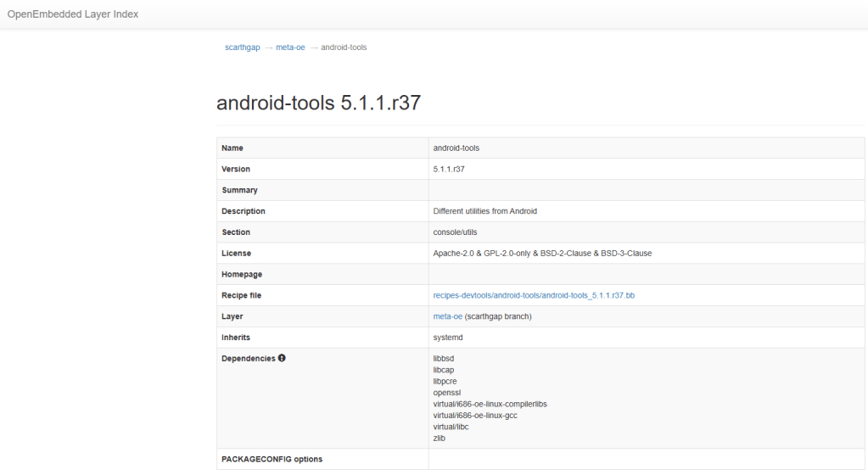The image size is (868, 475).
Task: Open the OpenEmbedded Layer Index home link
Action: [x=73, y=14]
